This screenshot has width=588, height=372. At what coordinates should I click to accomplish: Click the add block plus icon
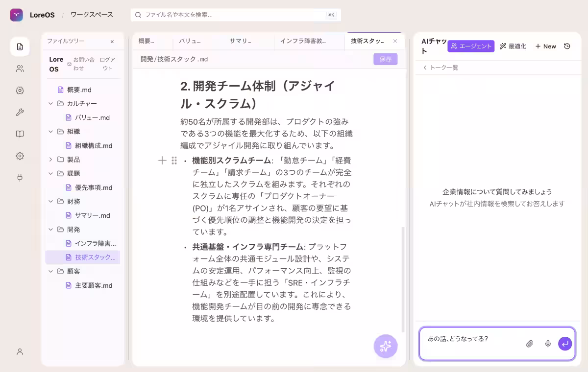point(162,160)
